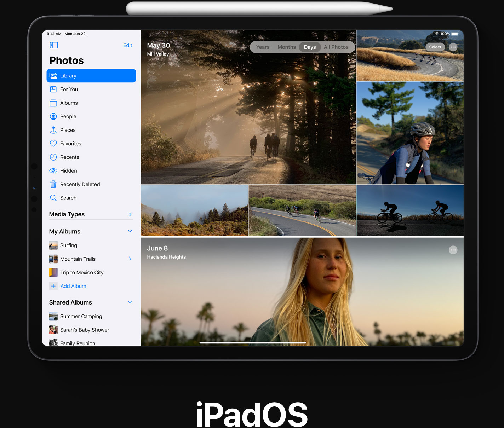Collapse the Shared Albums section chevron
This screenshot has width=504, height=428.
coord(130,302)
